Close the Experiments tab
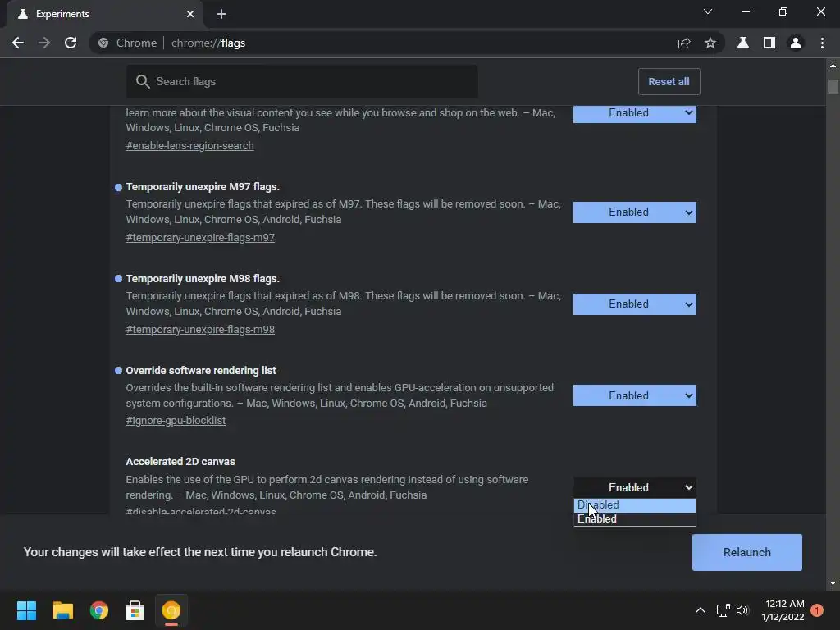 click(190, 14)
